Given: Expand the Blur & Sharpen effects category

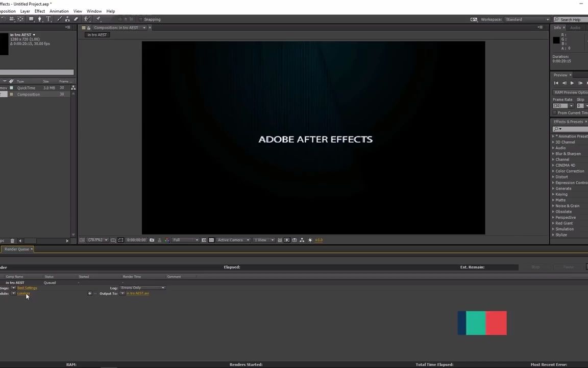Looking at the screenshot, I should click(x=553, y=153).
